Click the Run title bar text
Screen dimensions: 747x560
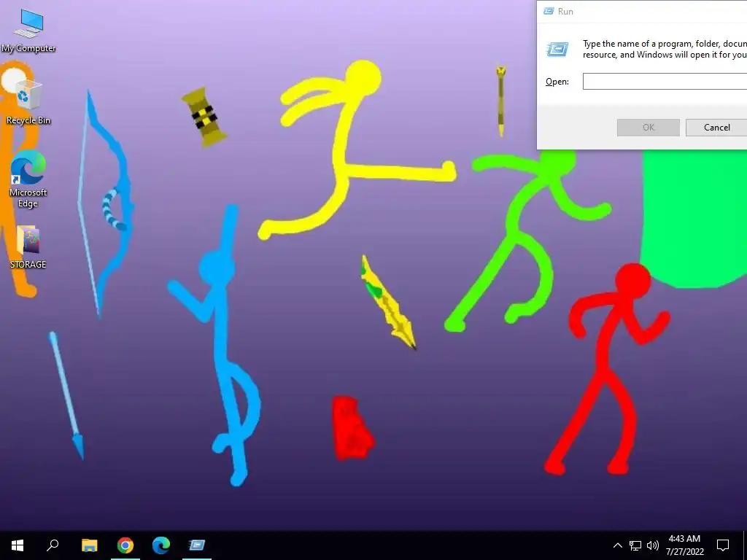click(x=565, y=12)
